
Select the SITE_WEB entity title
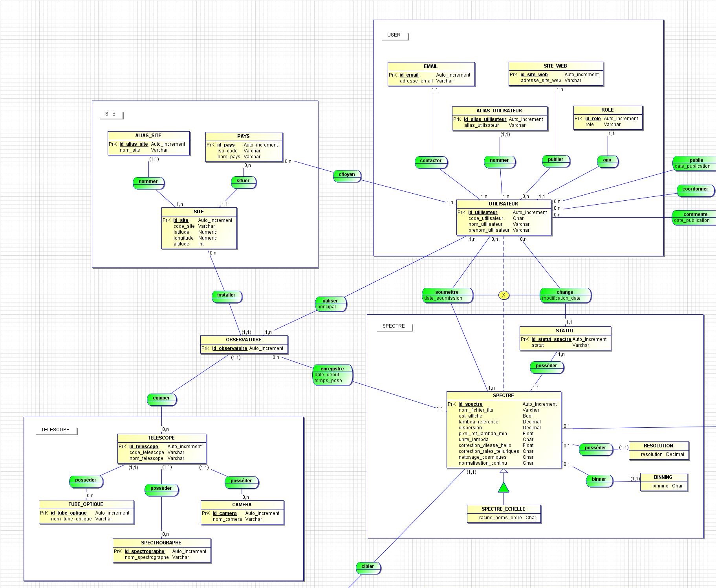(x=555, y=66)
